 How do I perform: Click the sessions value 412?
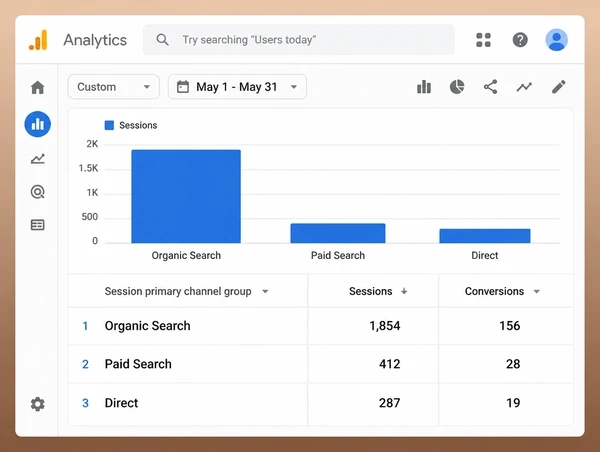point(390,364)
